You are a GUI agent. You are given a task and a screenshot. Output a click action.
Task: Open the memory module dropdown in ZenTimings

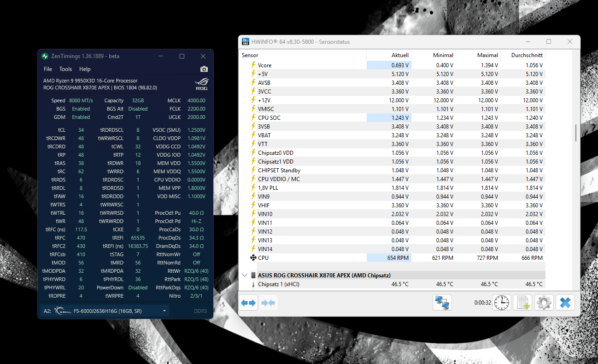click(x=104, y=311)
